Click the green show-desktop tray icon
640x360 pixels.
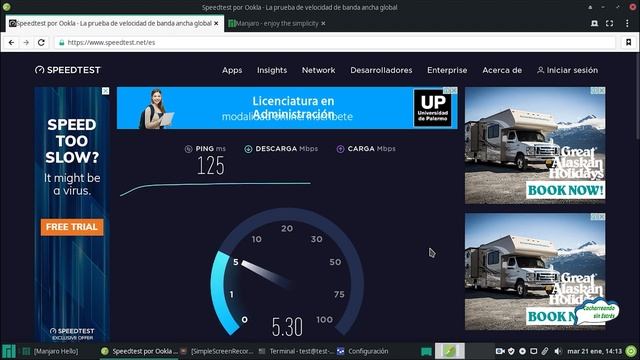click(426, 351)
